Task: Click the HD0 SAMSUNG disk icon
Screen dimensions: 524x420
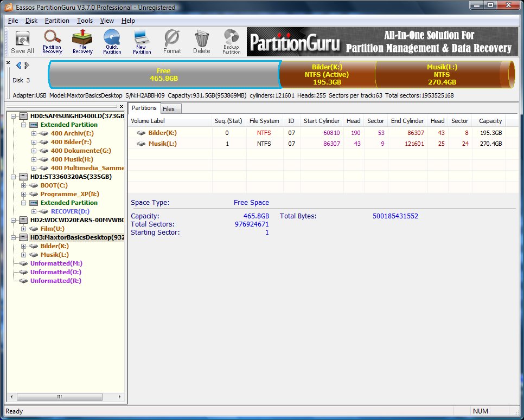Action: pyautogui.click(x=23, y=116)
